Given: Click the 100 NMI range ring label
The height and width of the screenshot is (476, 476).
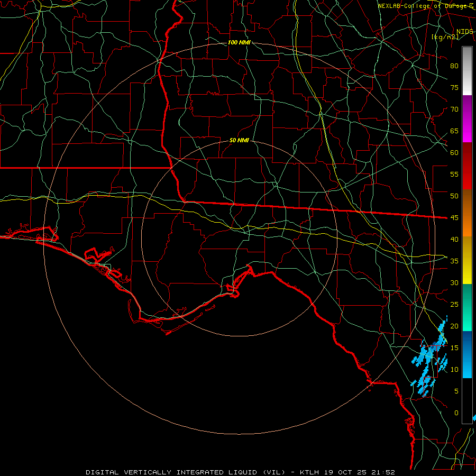Looking at the screenshot, I should click(239, 42).
